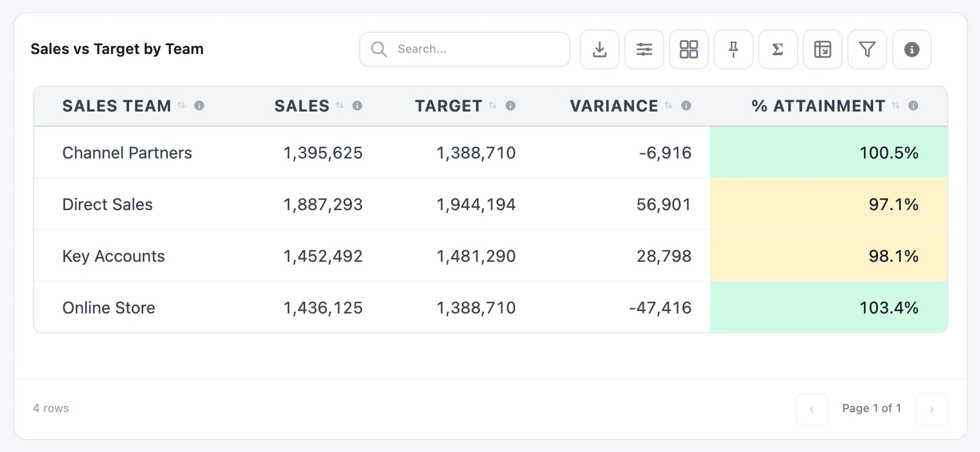Sort by Sales column arrows
This screenshot has height=452, width=980.
pyautogui.click(x=340, y=106)
